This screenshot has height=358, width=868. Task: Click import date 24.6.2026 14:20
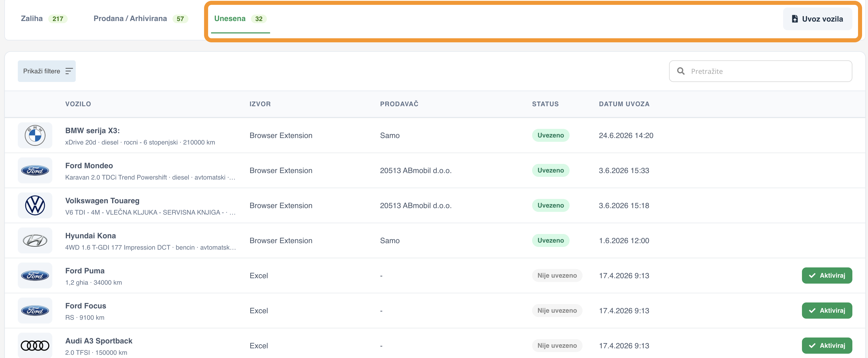(626, 136)
